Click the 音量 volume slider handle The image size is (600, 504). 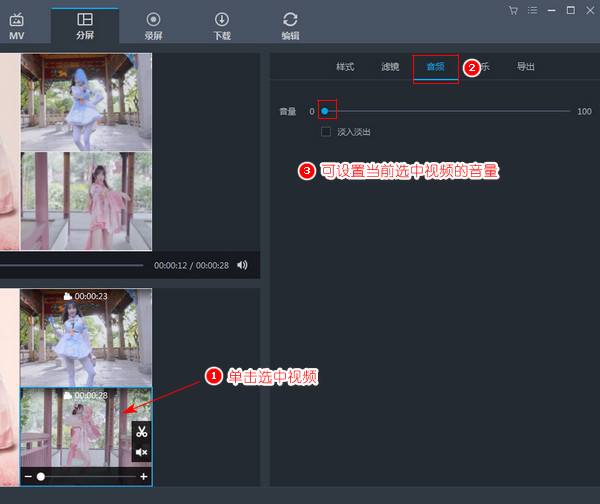point(324,111)
